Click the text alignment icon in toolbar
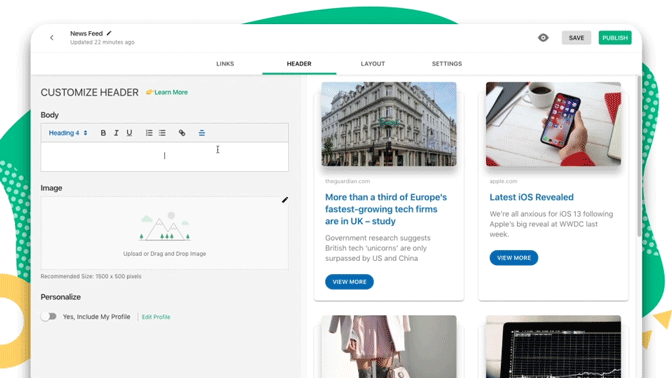The width and height of the screenshot is (672, 378). pos(202,133)
